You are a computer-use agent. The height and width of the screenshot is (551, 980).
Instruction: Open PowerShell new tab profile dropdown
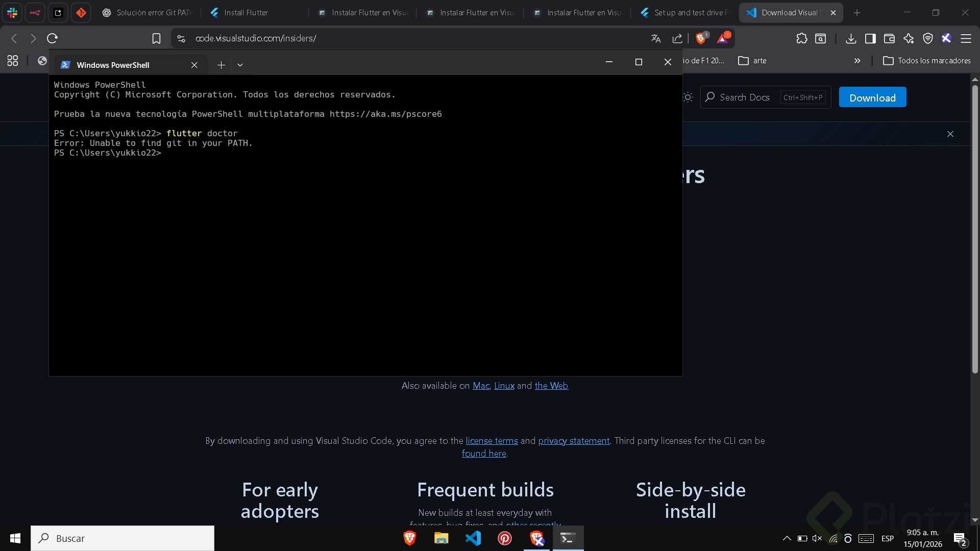pyautogui.click(x=240, y=65)
